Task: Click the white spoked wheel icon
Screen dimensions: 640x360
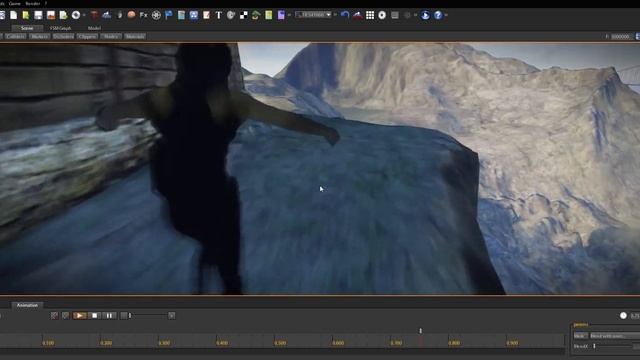Action: (156, 15)
